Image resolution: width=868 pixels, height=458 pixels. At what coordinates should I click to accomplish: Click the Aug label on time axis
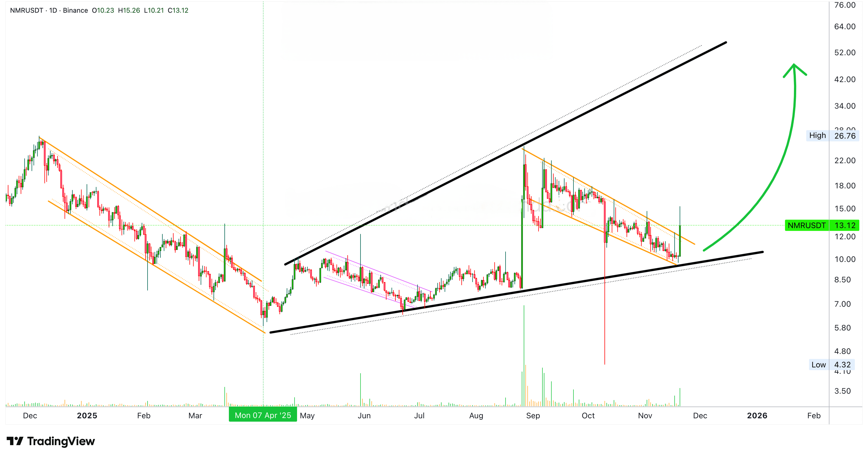click(476, 415)
